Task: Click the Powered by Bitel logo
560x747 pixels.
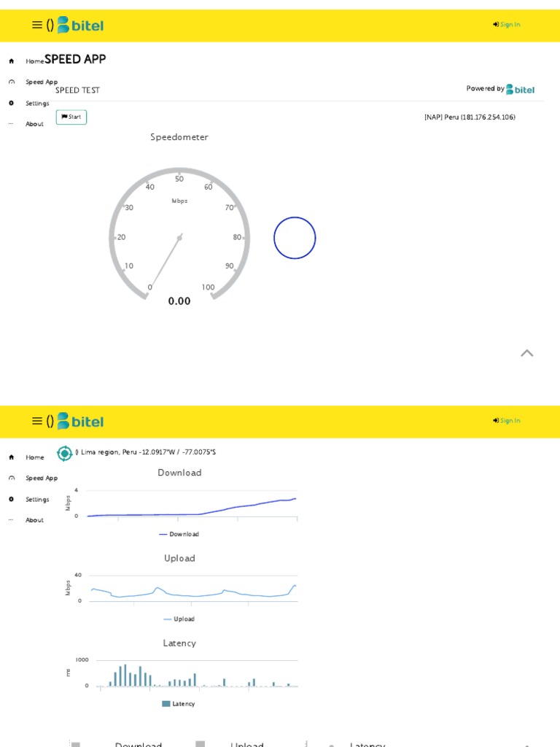Action: (520, 89)
